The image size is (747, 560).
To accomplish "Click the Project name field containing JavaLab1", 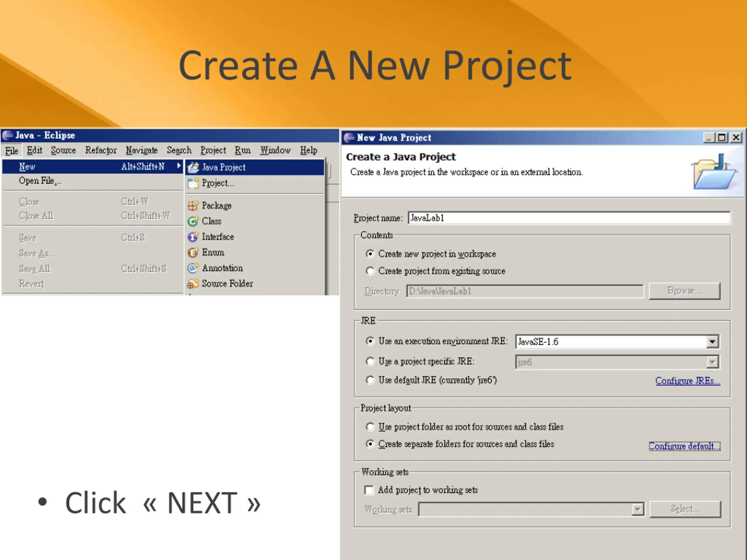I will tap(569, 218).
